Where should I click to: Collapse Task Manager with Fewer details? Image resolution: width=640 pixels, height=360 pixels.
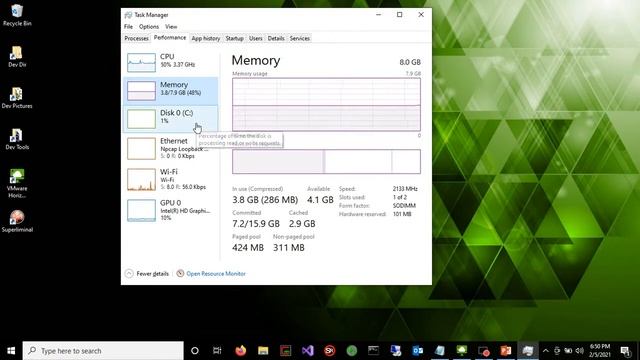[147, 273]
